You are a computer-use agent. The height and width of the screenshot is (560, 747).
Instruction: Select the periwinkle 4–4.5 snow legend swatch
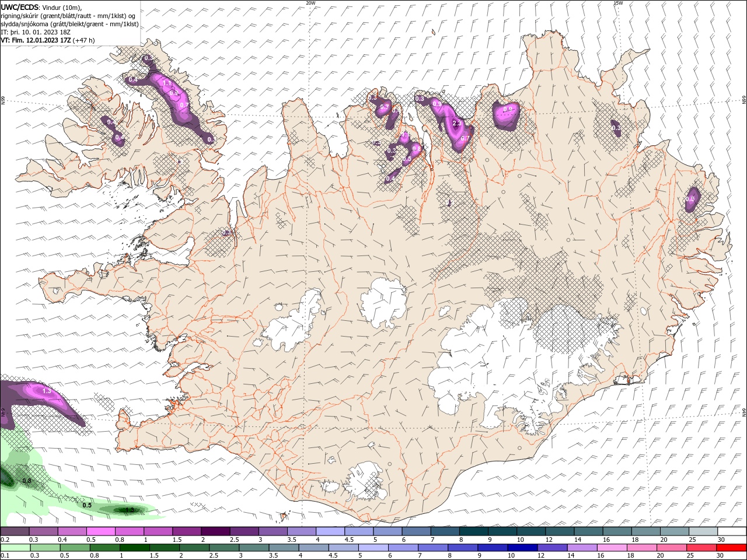[330, 531]
